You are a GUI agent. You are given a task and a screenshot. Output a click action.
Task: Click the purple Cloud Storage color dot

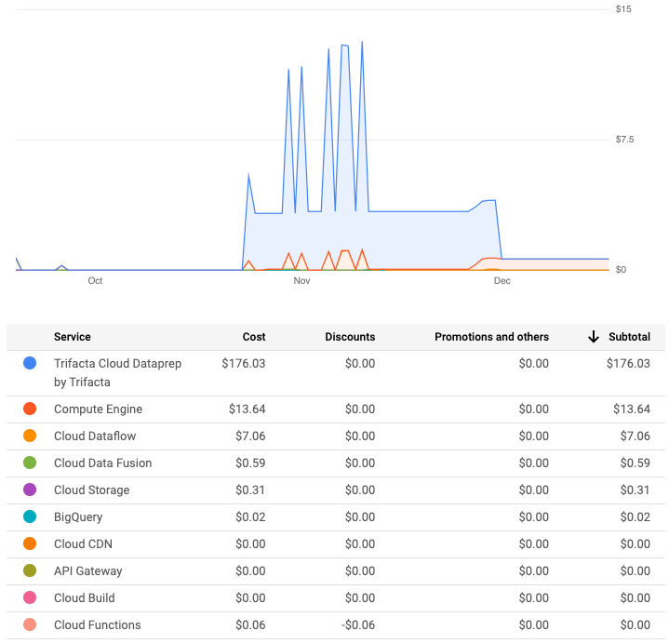point(30,490)
